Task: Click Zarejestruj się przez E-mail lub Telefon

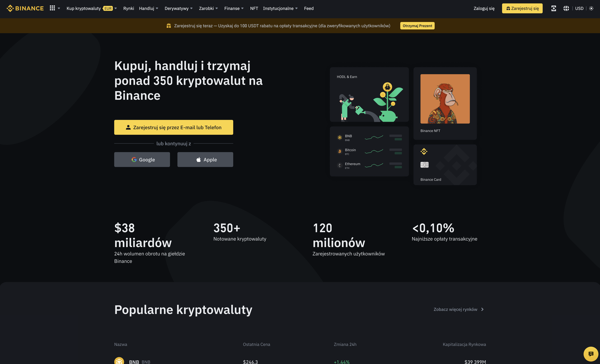Action: tap(174, 127)
